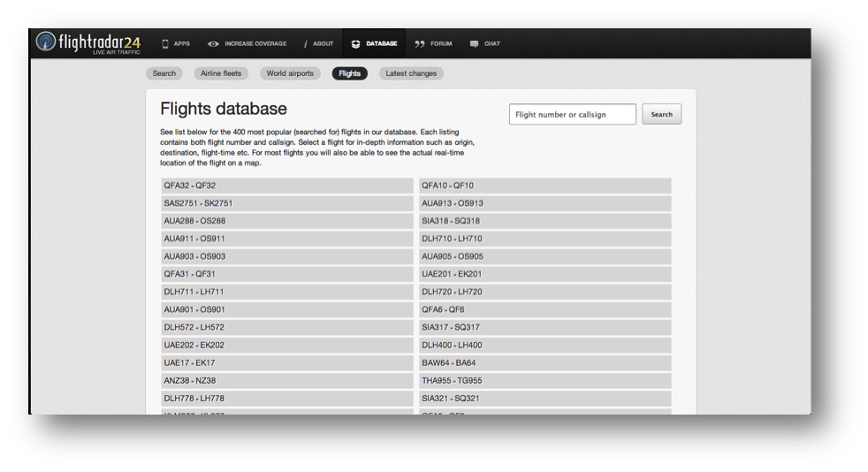This screenshot has height=472, width=868.
Task: Open flight DLH710 - LH710
Action: click(x=545, y=239)
